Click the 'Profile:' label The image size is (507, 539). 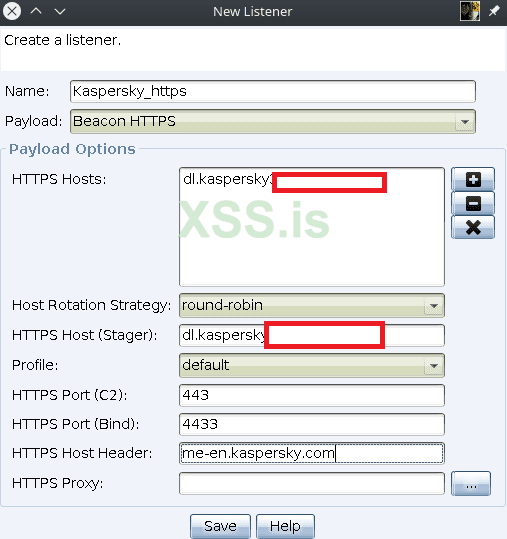(35, 365)
